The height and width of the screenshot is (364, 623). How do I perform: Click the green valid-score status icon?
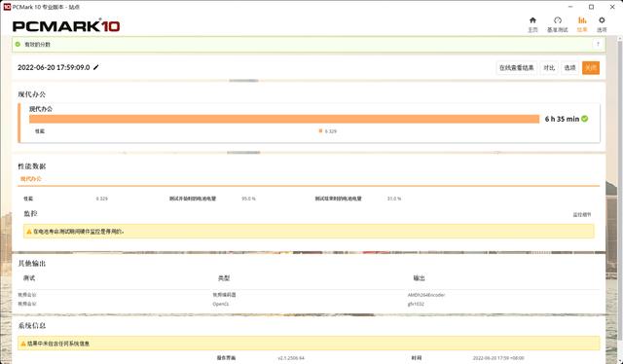pyautogui.click(x=18, y=44)
